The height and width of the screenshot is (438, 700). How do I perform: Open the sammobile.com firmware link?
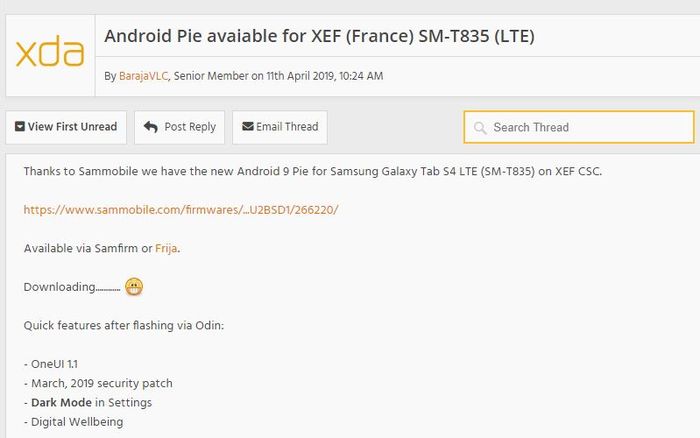pos(181,210)
